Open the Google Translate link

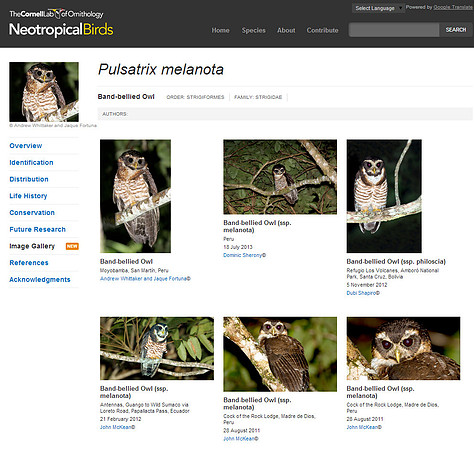click(453, 7)
